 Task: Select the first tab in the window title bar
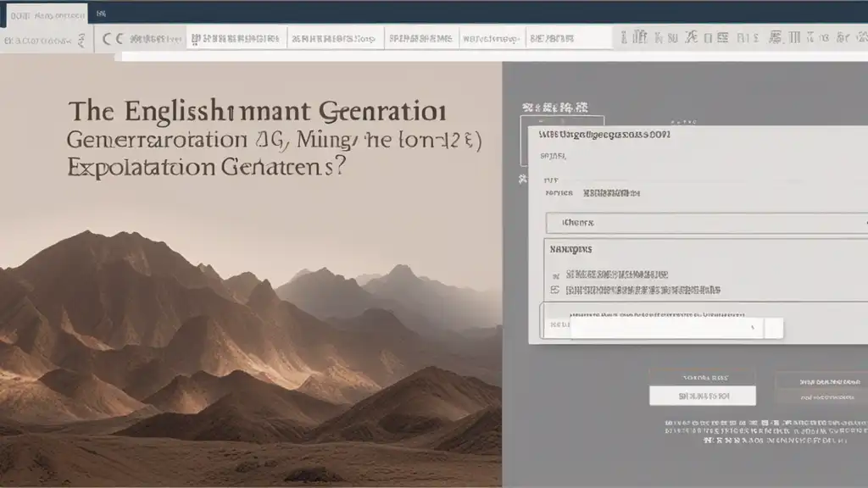42,14
